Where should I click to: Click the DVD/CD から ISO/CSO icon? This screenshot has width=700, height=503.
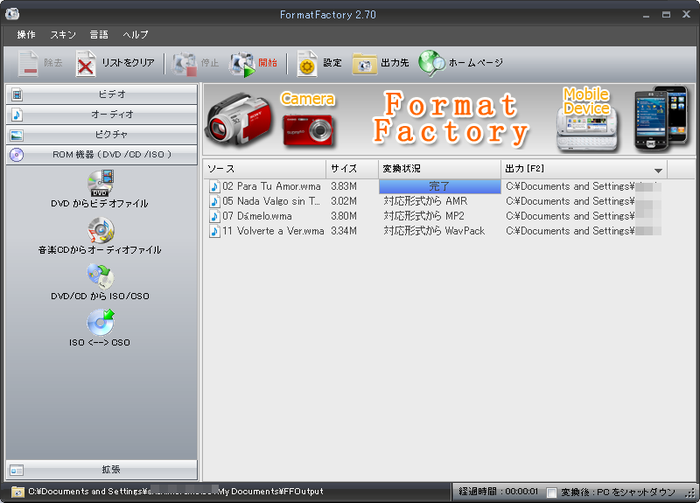pyautogui.click(x=100, y=276)
